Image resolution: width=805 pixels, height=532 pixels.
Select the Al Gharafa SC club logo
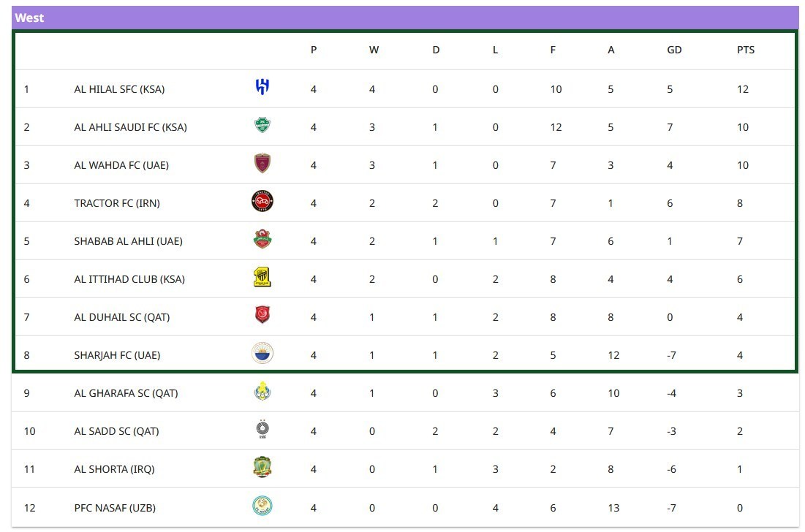click(x=262, y=392)
